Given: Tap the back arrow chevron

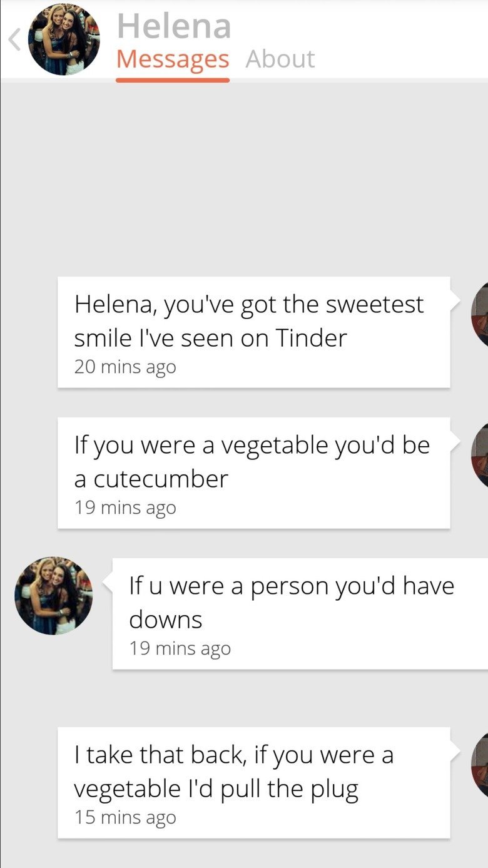Looking at the screenshot, I should click(14, 40).
